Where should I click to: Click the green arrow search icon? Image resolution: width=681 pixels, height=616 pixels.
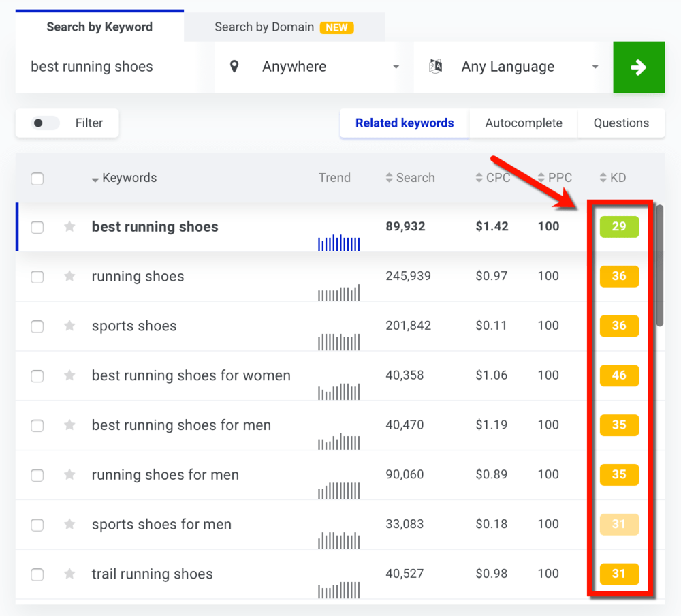coord(639,66)
